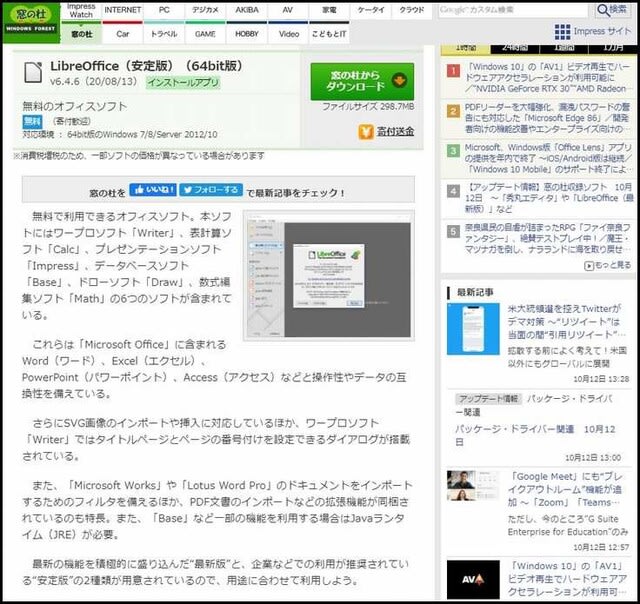Click the 10月12日 13:00 timestamp
Screen dimensions: 640x604
tap(593, 457)
